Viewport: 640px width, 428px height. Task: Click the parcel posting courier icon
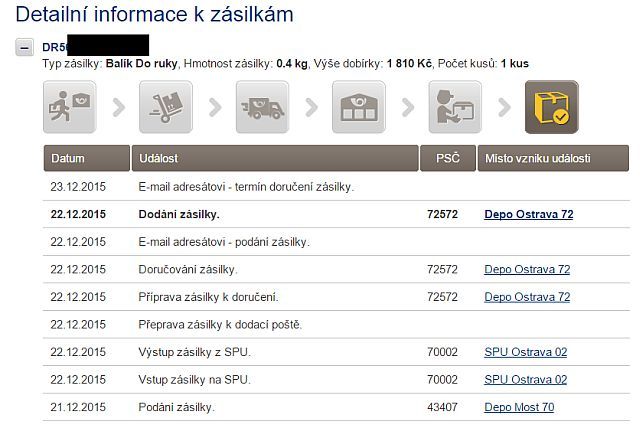tap(70, 107)
